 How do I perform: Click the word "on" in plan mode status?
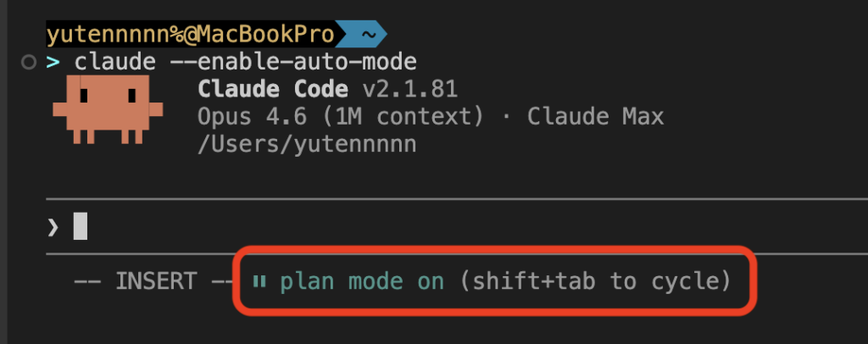(x=431, y=282)
